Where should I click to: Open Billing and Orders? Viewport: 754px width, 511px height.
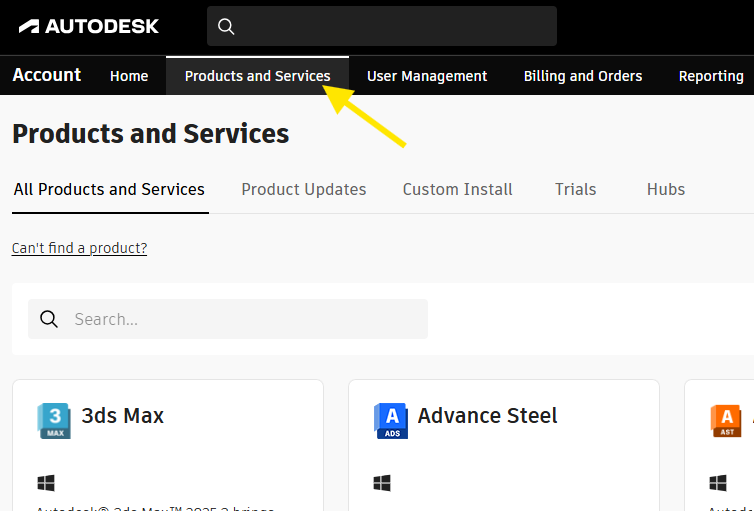click(583, 76)
